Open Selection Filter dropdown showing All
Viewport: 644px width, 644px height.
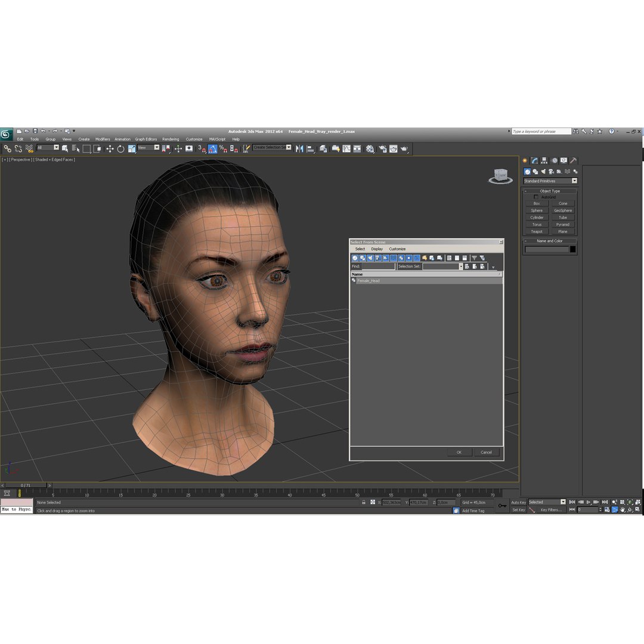pos(48,147)
